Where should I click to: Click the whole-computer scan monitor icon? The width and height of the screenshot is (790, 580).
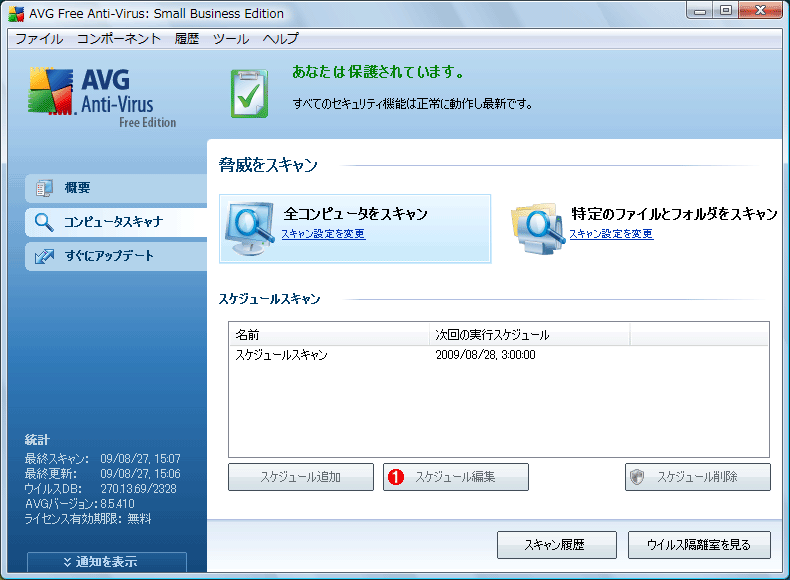(250, 228)
